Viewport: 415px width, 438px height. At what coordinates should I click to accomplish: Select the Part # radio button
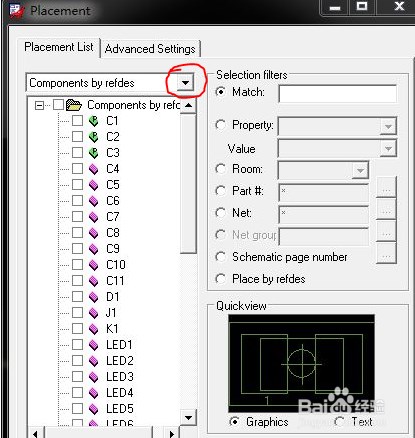click(x=220, y=191)
